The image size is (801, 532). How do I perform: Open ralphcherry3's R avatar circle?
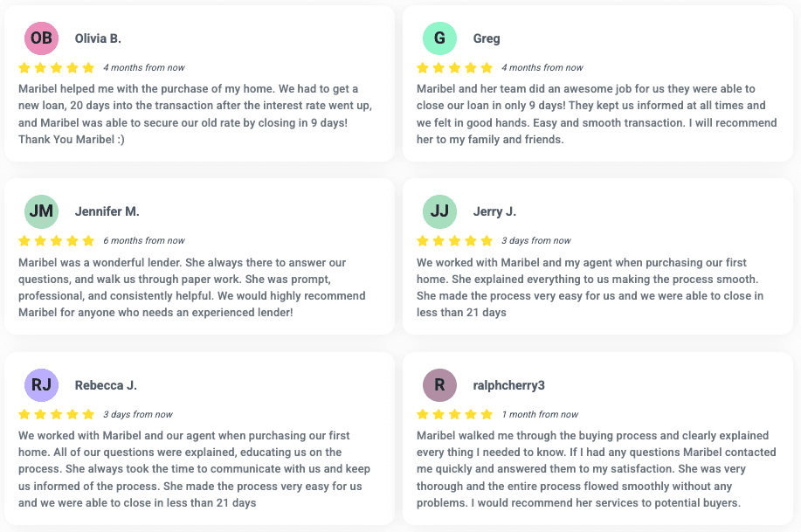(439, 385)
